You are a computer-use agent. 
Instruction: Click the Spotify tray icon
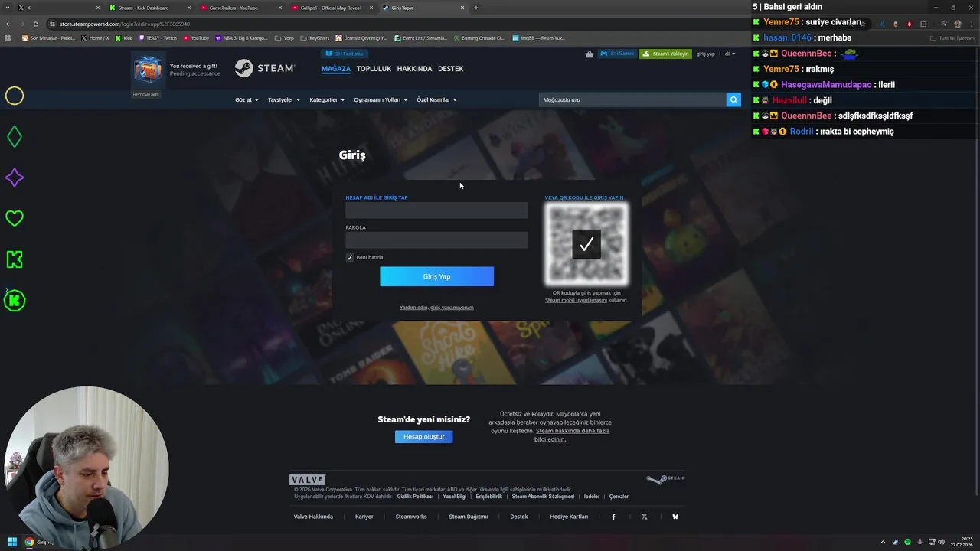[x=907, y=542]
